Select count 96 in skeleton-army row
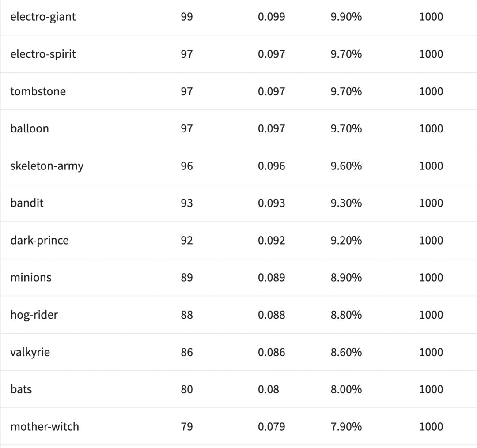 pos(187,166)
